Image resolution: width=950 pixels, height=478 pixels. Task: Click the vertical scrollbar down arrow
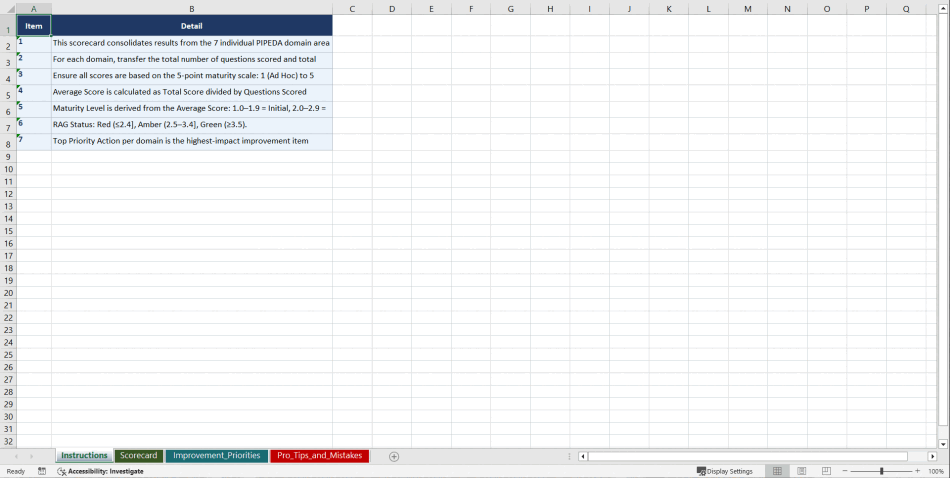tap(943, 443)
